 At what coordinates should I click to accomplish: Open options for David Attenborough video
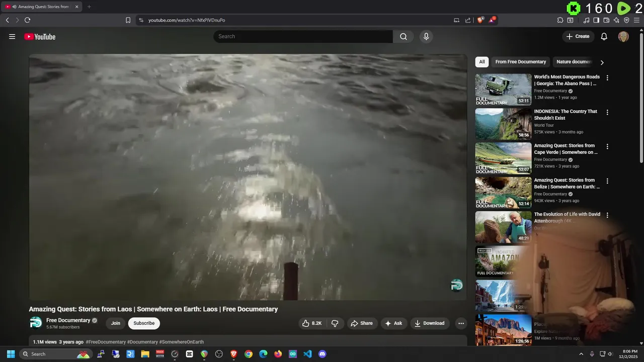click(x=607, y=215)
